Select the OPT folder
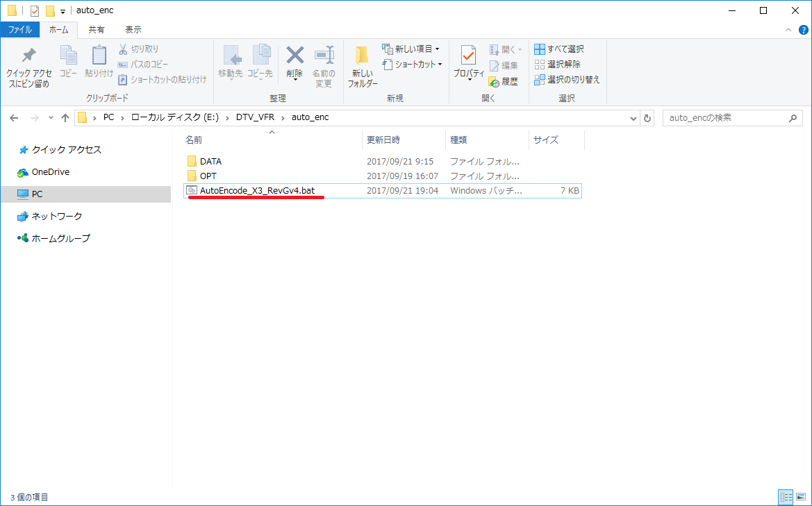The image size is (812, 506). tap(208, 176)
